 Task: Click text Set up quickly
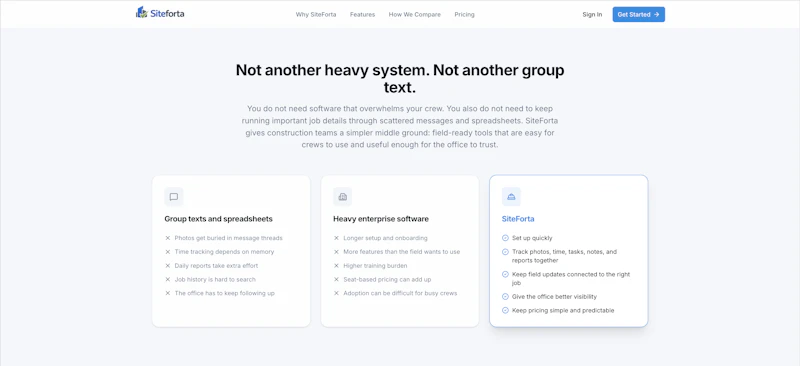click(x=532, y=238)
